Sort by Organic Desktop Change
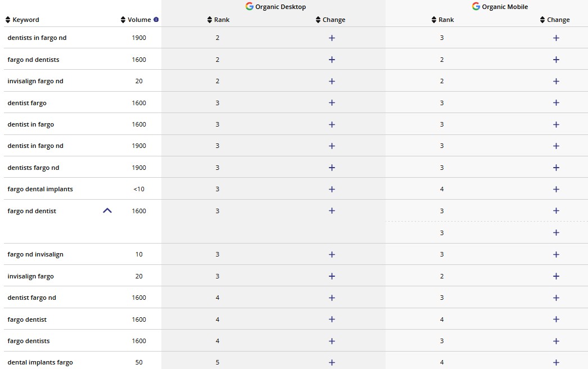The image size is (588, 369). coord(331,20)
